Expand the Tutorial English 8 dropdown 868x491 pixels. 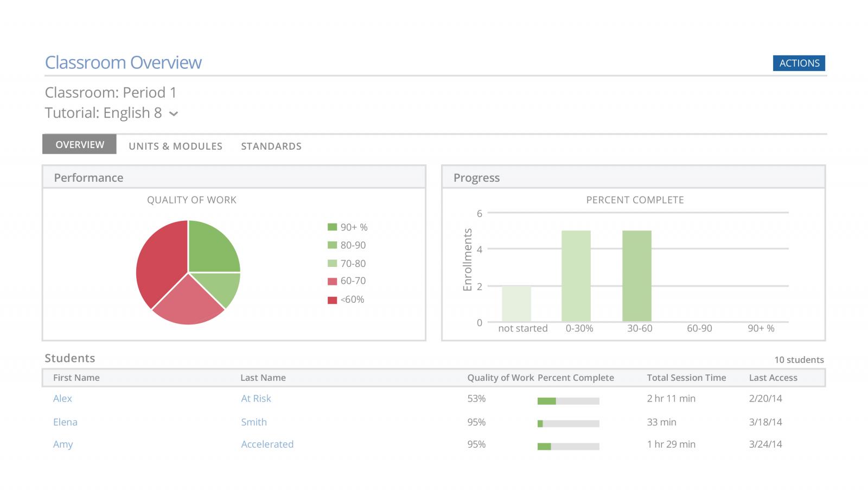174,114
